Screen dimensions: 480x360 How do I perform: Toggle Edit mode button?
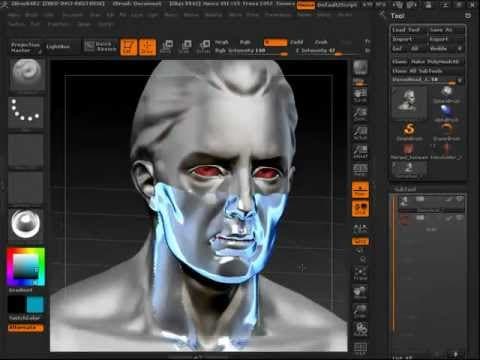(x=128, y=47)
